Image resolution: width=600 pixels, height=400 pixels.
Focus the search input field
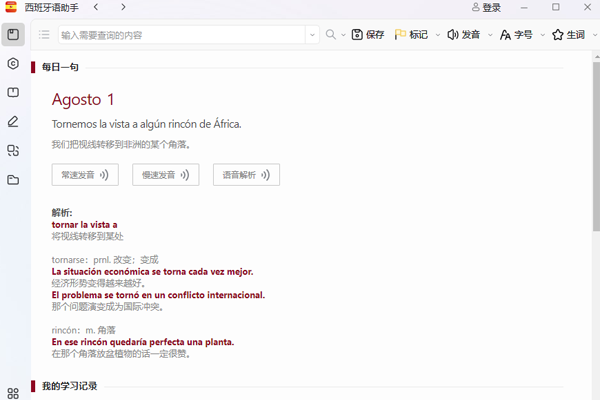pyautogui.click(x=182, y=35)
